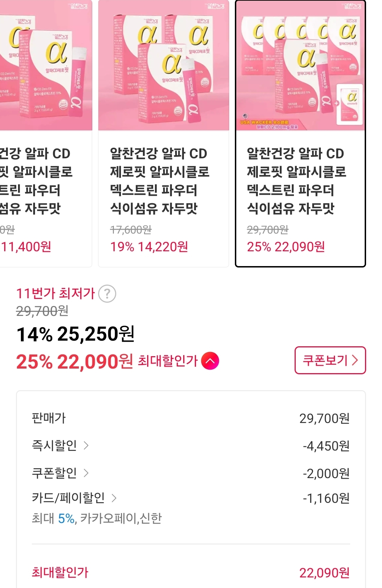Collapse the 최대할인가 details with red arrow
The width and height of the screenshot is (382, 588).
point(210,361)
